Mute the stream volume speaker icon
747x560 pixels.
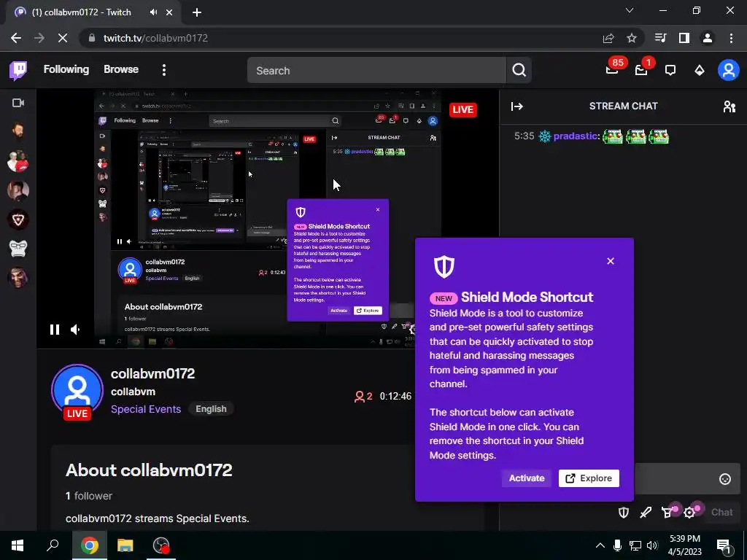(x=75, y=330)
